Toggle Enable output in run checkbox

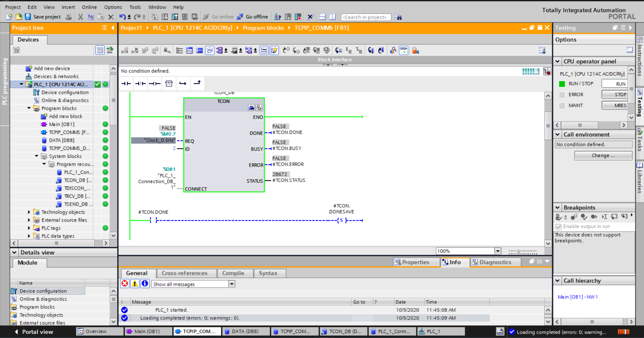[x=559, y=227]
